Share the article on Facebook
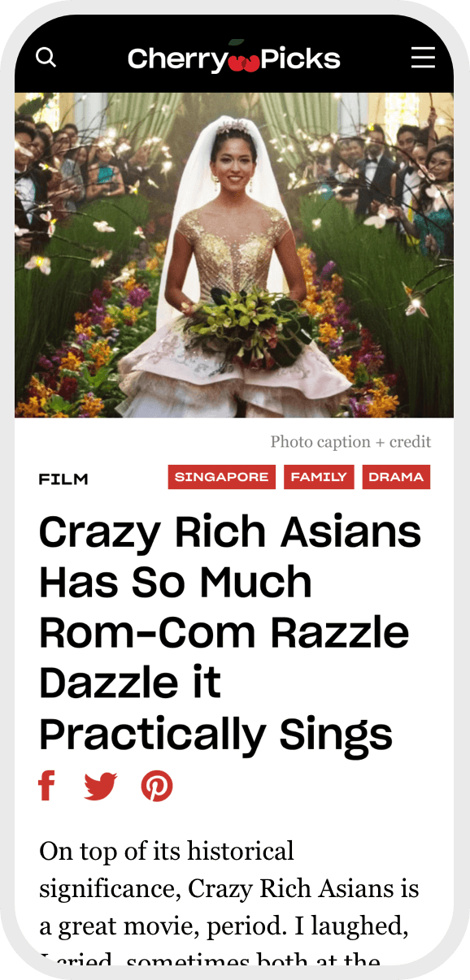The image size is (470, 980). pos(47,787)
